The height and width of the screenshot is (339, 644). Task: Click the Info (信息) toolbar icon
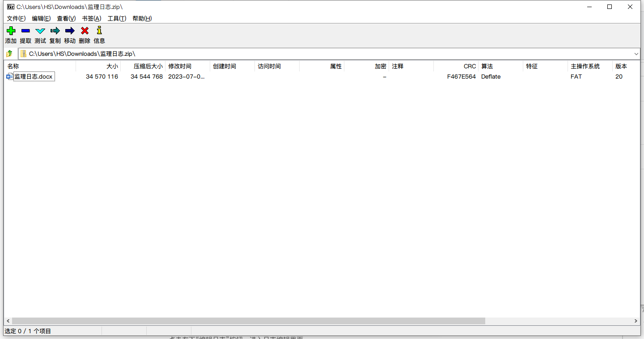click(x=99, y=30)
